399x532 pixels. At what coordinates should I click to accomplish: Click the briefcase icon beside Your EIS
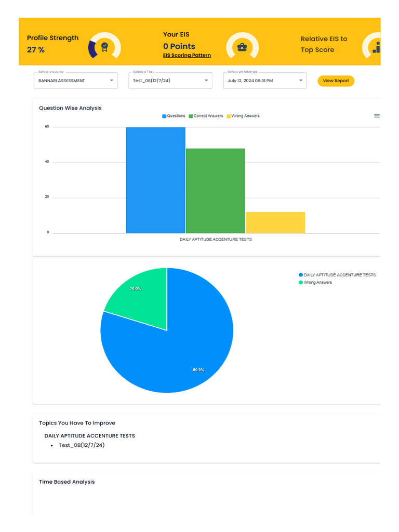coord(242,47)
